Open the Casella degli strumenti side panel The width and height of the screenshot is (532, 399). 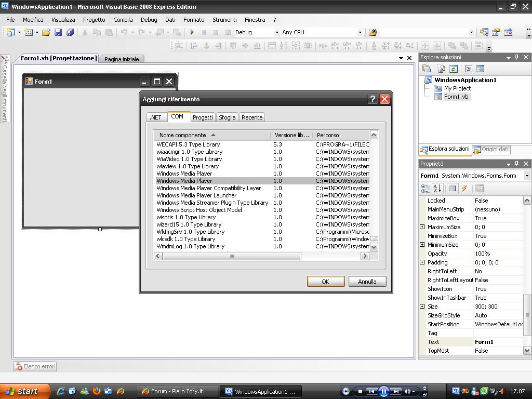[x=5, y=88]
